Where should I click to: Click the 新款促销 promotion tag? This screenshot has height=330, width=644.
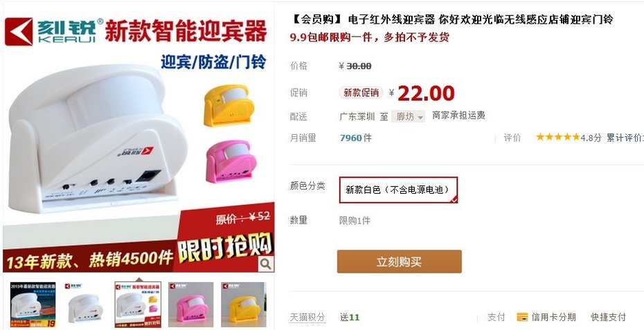coord(361,93)
